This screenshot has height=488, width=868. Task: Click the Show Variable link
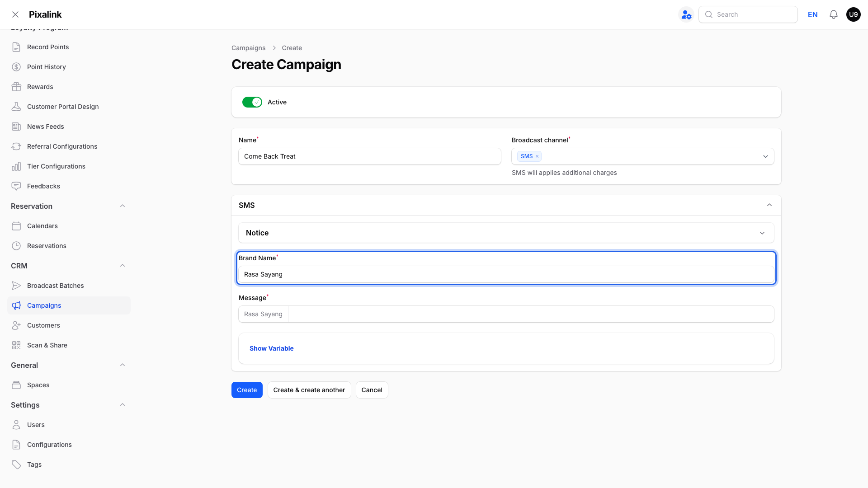tap(271, 348)
